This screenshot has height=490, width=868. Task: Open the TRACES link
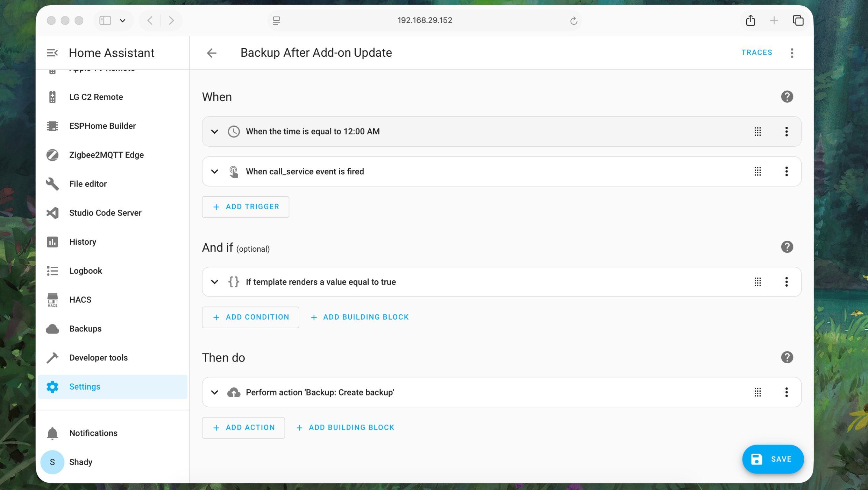point(757,52)
